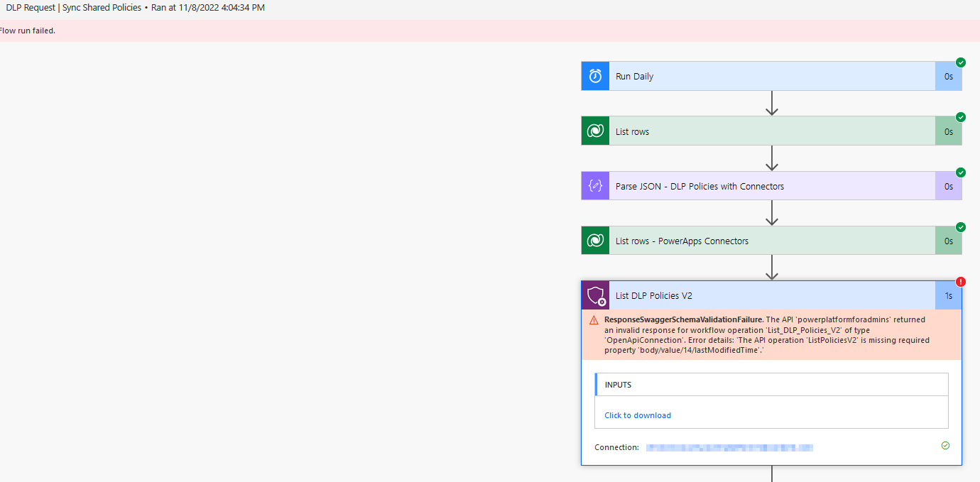Click the green success checkmark on Parse JSON action
Image resolution: width=980 pixels, height=482 pixels.
[960, 172]
